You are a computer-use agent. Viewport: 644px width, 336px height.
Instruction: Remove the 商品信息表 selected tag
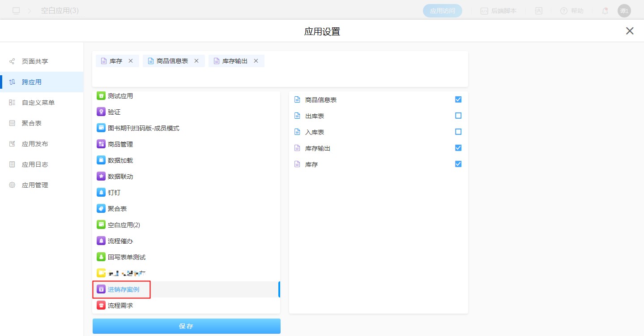point(196,61)
